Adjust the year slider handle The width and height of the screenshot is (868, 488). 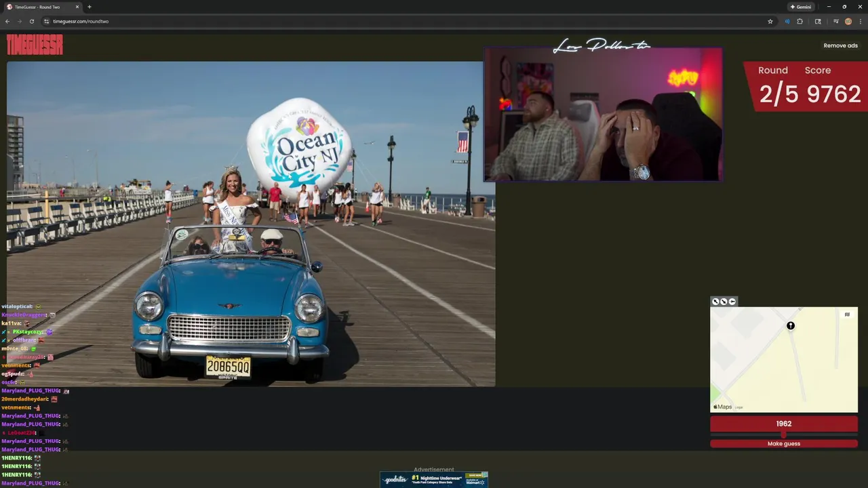[x=784, y=434]
